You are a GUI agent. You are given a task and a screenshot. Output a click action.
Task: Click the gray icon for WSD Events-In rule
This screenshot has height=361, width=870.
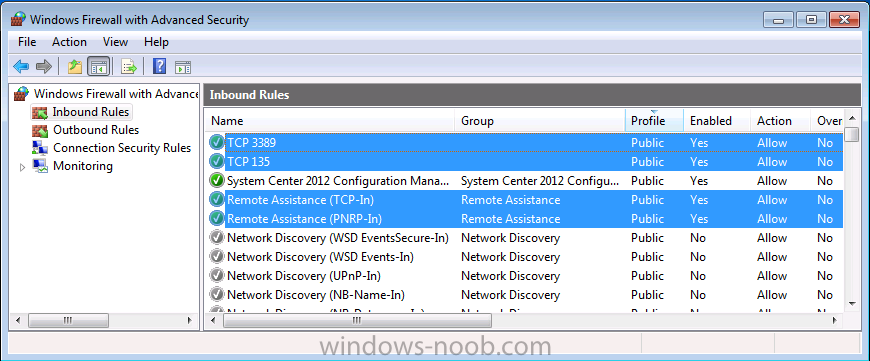(x=216, y=257)
